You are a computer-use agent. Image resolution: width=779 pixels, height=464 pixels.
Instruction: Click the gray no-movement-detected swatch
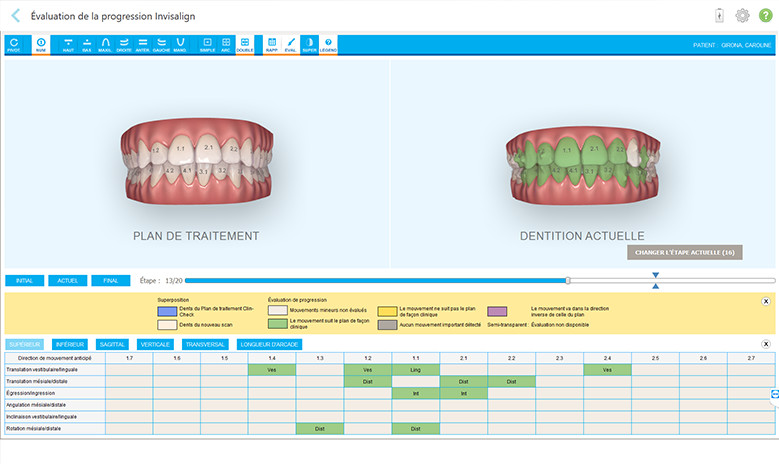coord(387,325)
